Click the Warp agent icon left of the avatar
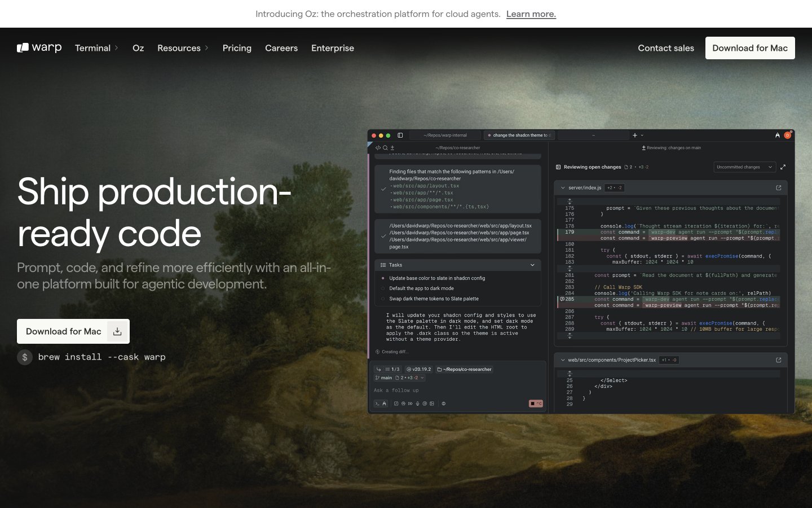 778,135
